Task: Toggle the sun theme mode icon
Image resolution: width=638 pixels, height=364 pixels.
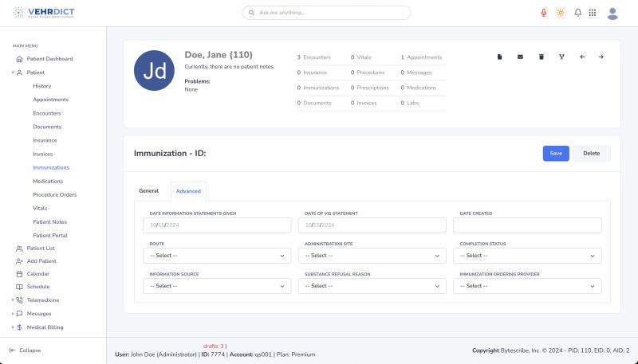Action: (x=561, y=13)
